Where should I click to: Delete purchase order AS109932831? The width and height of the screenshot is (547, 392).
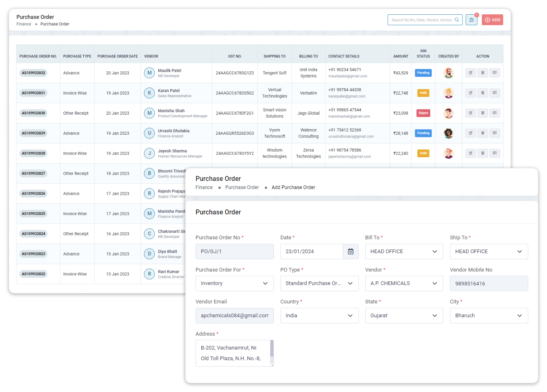point(483,93)
